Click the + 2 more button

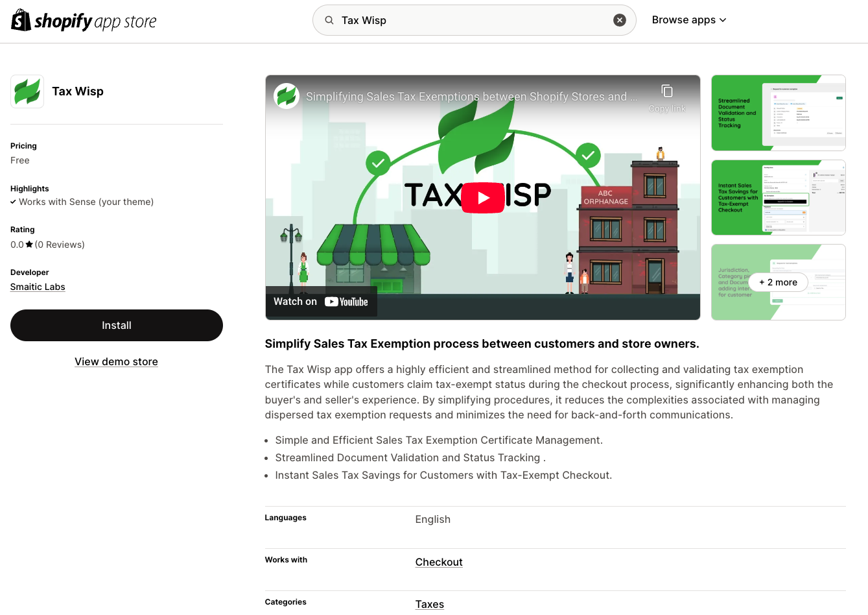pyautogui.click(x=779, y=282)
